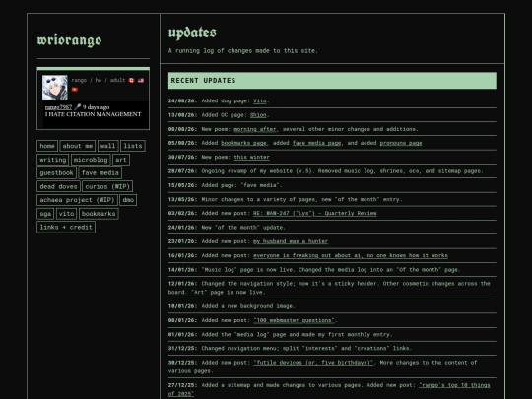Screen dimensions: 532x399
Task: Open the curios (WIP) page
Action: 107,186
